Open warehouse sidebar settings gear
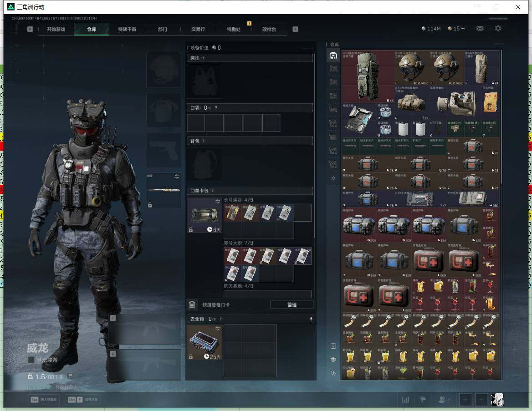This screenshot has width=532, height=411. click(333, 178)
